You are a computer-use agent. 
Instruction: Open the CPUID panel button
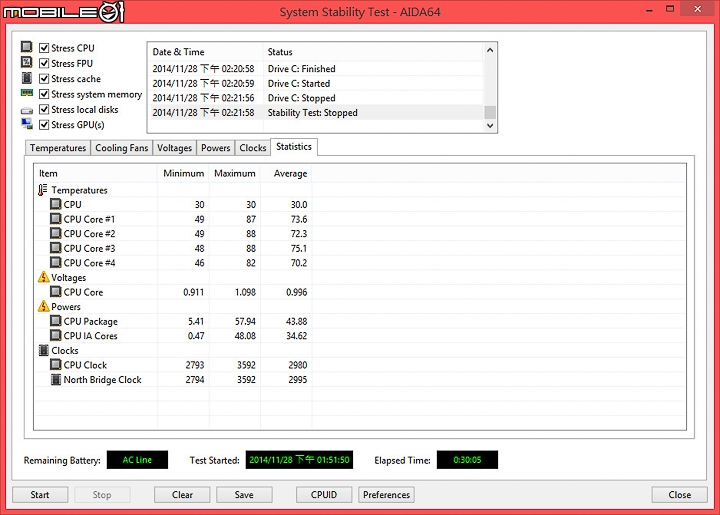(324, 495)
